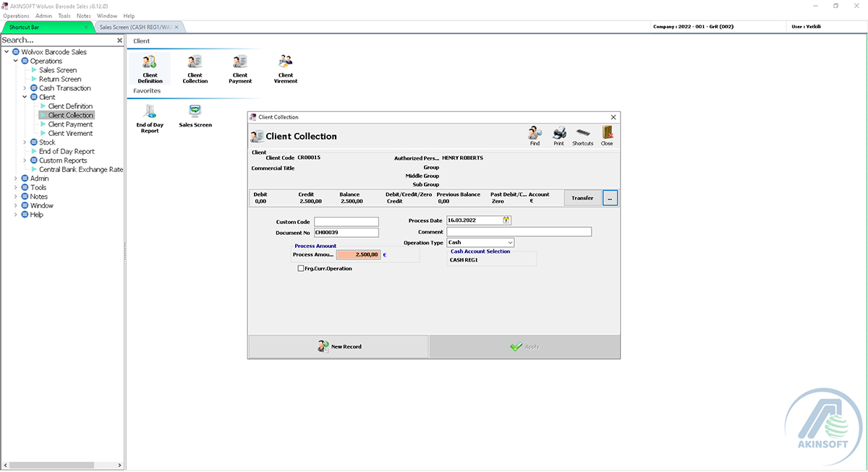
Task: Click the Custom Code input field
Action: click(x=346, y=222)
